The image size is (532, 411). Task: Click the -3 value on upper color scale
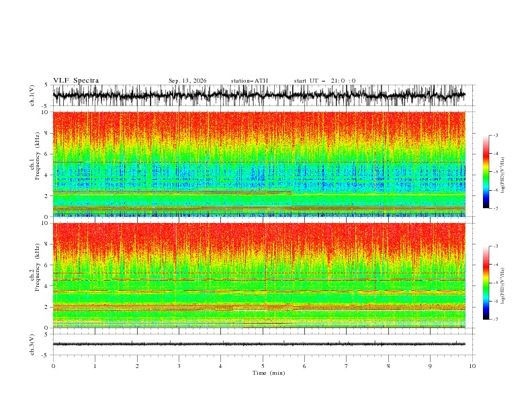(x=496, y=135)
